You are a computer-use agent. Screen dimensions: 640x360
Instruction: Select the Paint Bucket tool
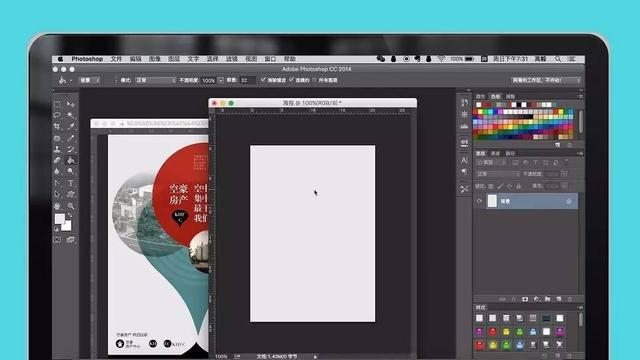coord(71,161)
